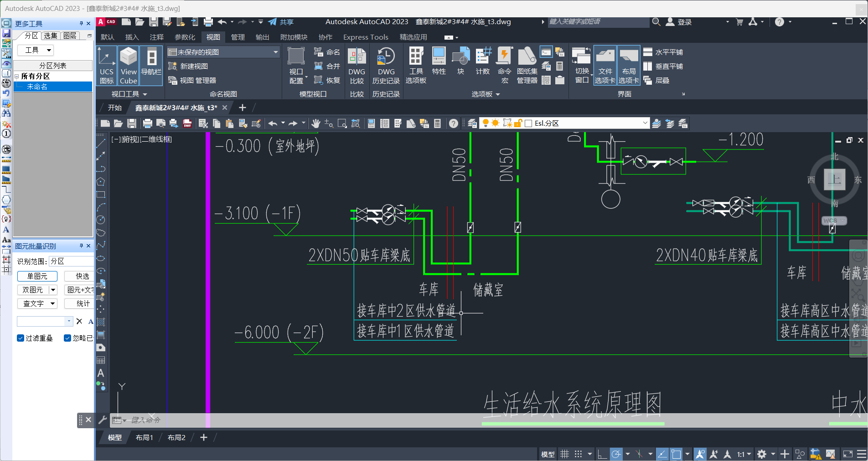The height and width of the screenshot is (461, 868).
Task: Click 垂直平铺 (tile vertically)
Action: point(663,67)
